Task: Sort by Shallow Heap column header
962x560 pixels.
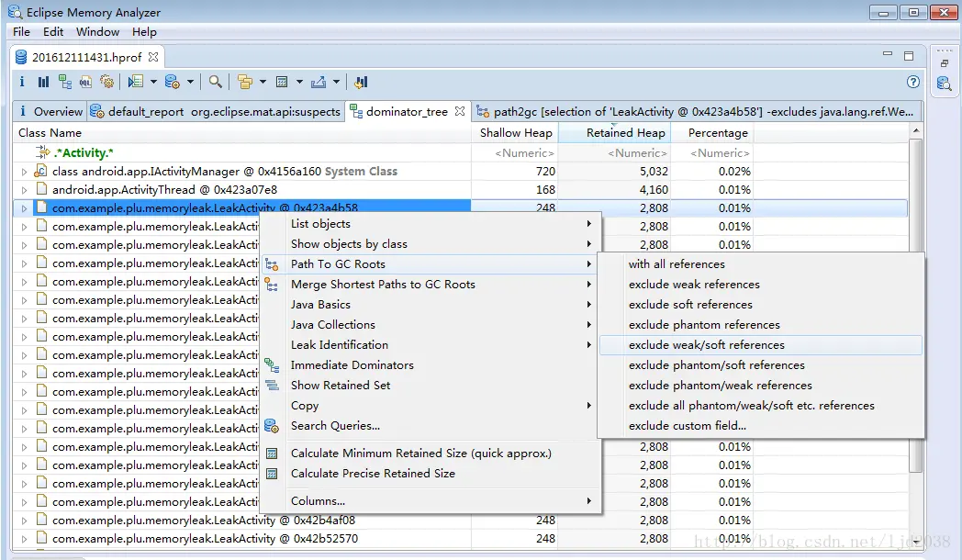Action: click(515, 132)
